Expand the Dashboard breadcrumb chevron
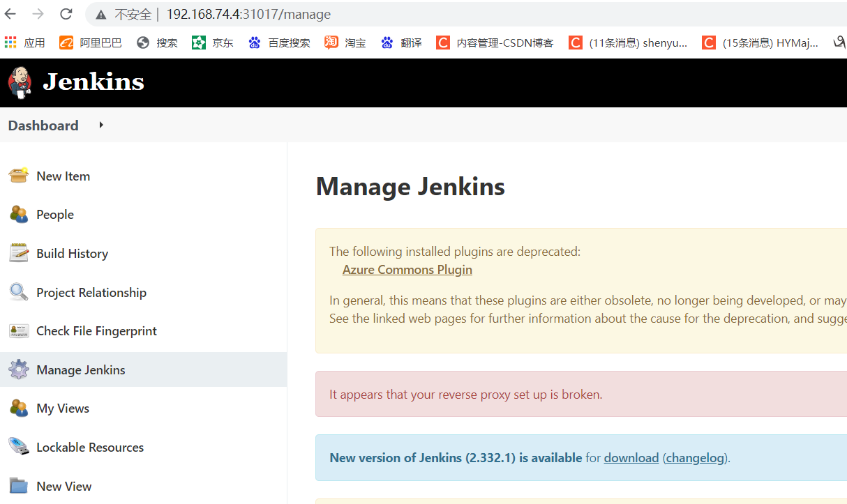The height and width of the screenshot is (504, 847). [100, 125]
